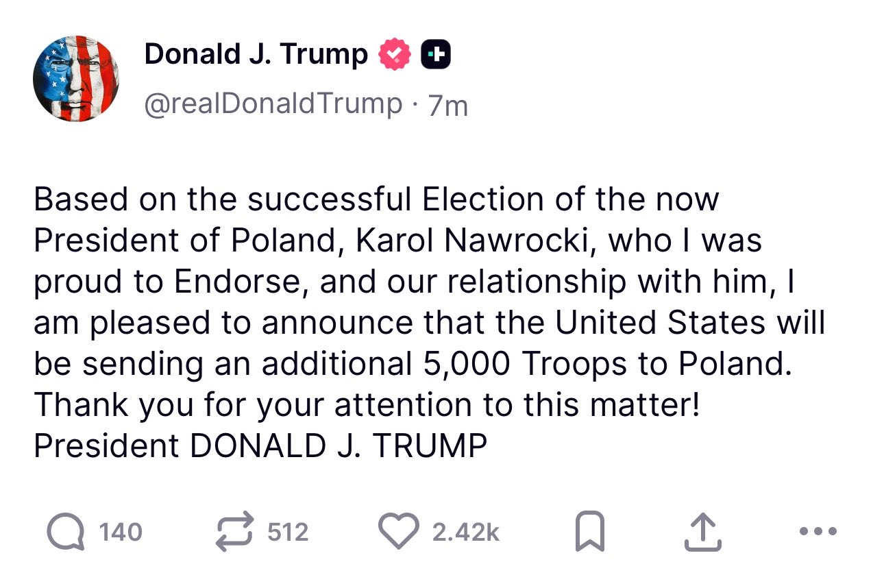Open the 7m timestamp link
The height and width of the screenshot is (588, 884).
point(447,105)
